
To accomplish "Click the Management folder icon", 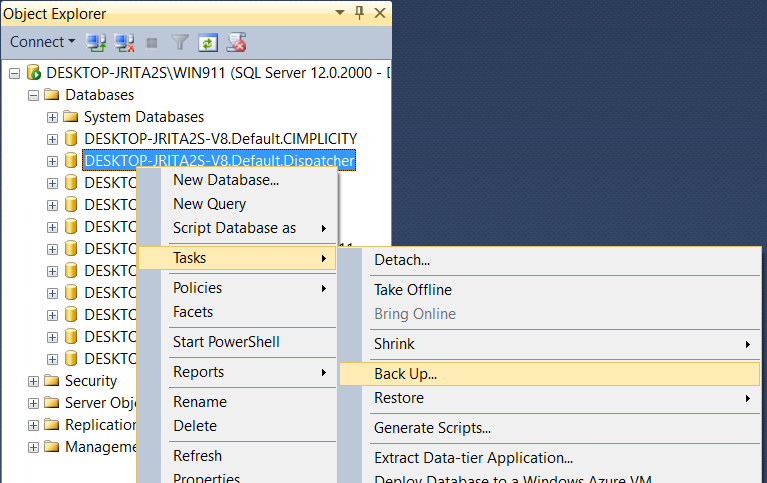I will tap(51, 446).
